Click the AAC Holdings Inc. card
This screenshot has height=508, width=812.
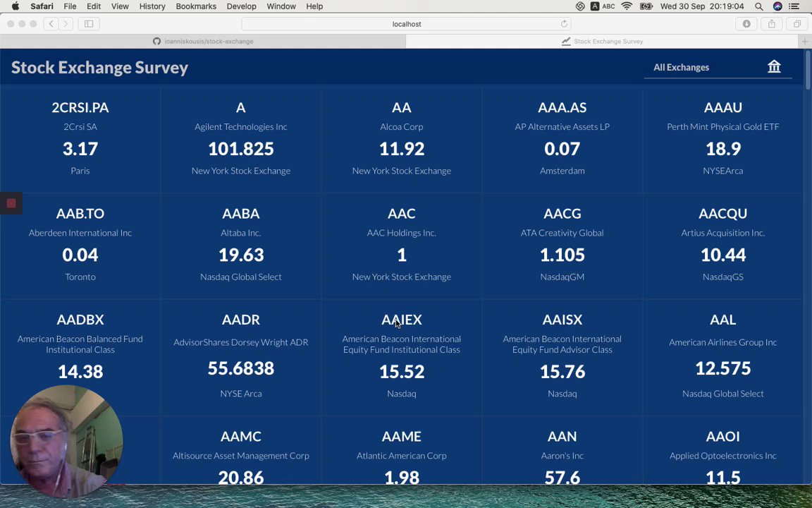401,246
